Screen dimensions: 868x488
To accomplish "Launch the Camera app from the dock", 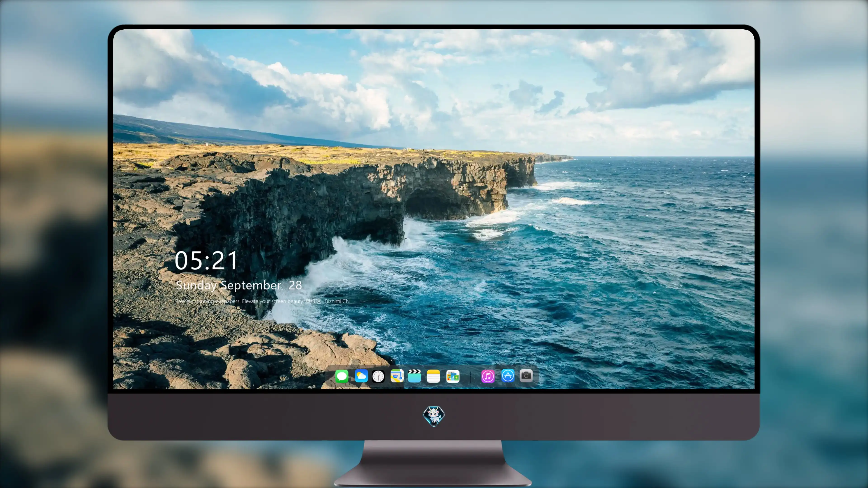I will tap(526, 375).
